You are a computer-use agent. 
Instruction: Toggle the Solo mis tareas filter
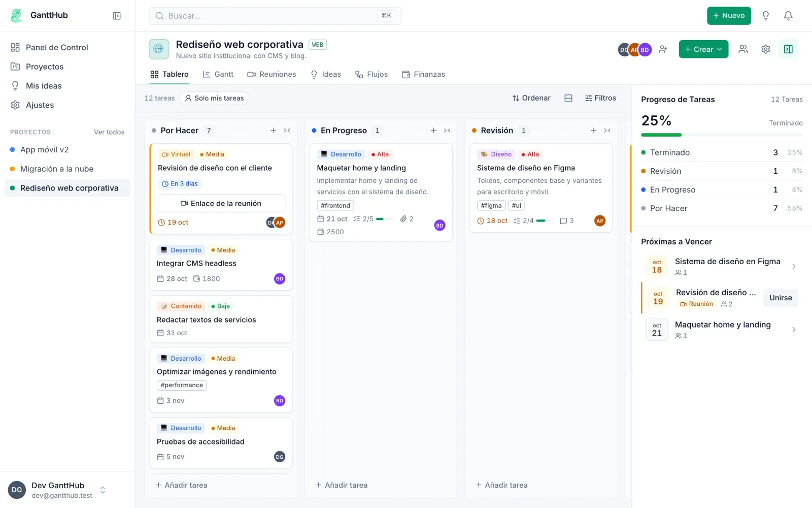click(x=214, y=98)
